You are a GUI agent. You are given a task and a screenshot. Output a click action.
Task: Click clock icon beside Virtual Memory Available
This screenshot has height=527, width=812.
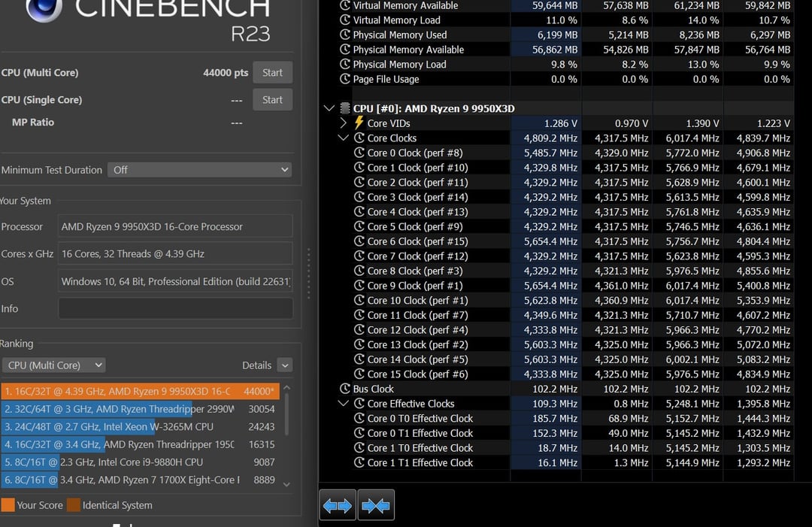pyautogui.click(x=345, y=6)
